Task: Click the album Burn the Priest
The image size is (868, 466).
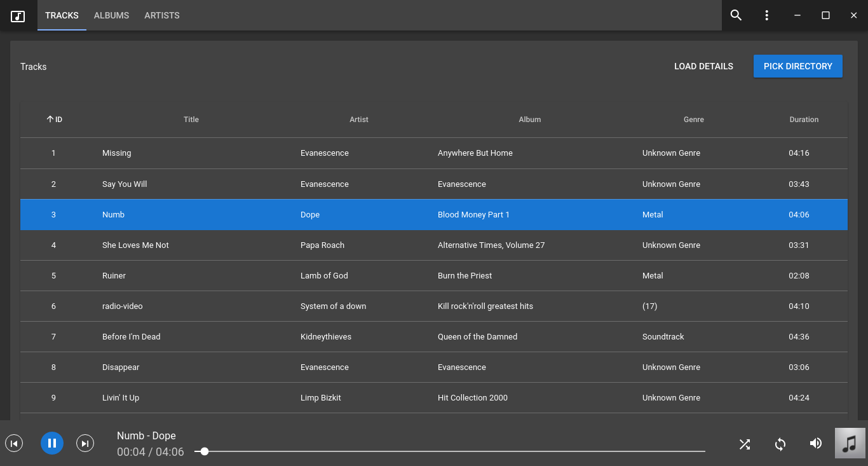Action: [x=465, y=276]
